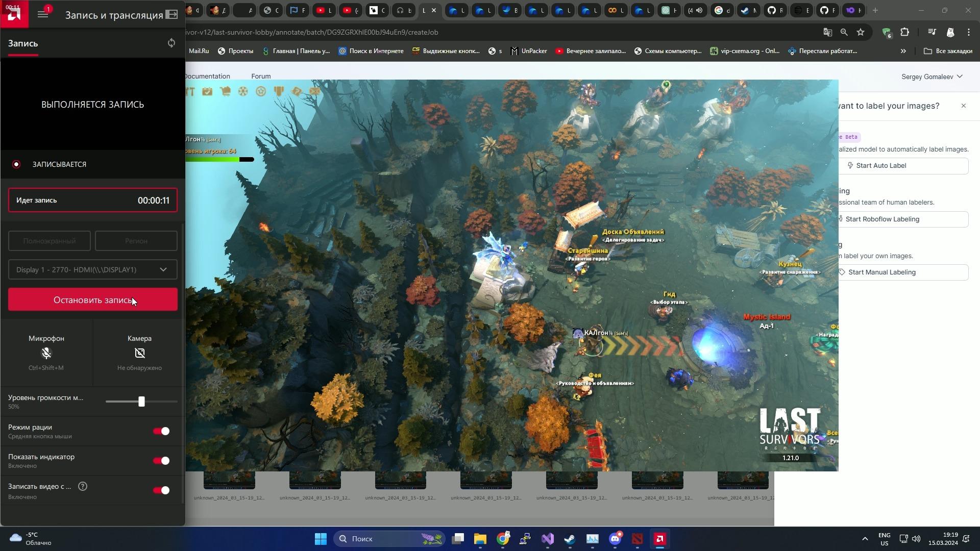
Task: Expand the bookmarks overflow chevron
Action: [x=903, y=51]
